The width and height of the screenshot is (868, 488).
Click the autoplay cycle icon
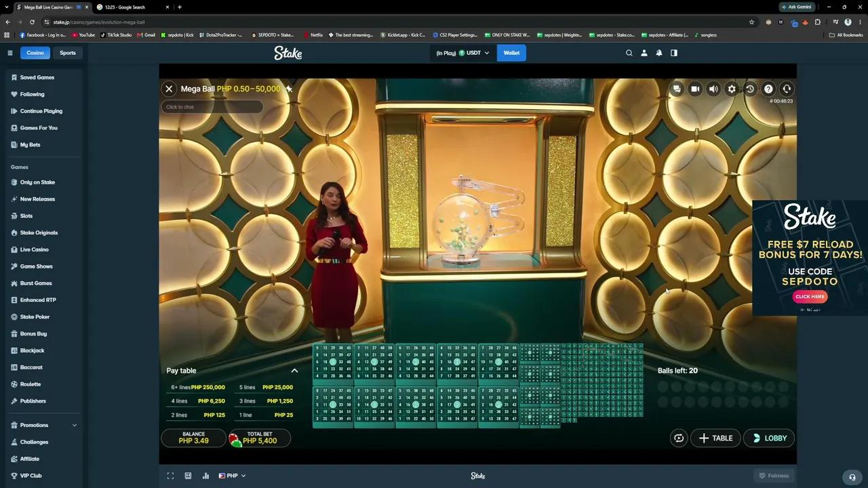click(679, 438)
